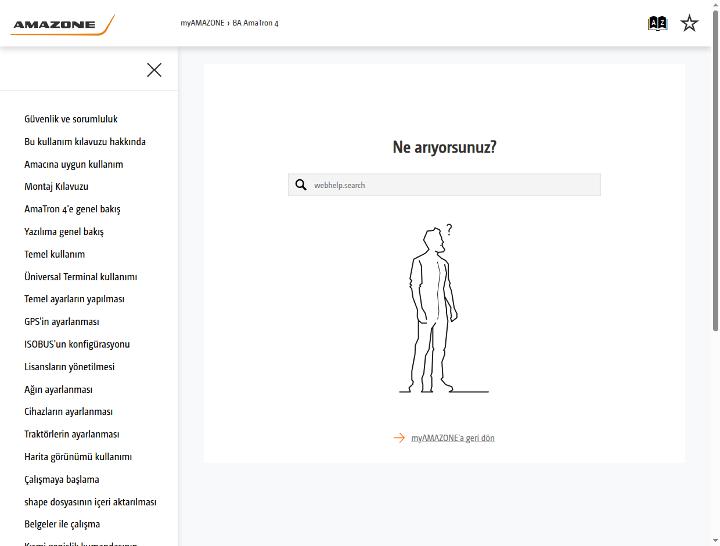
Task: Open Temel ayarların yapılması
Action: (74, 299)
